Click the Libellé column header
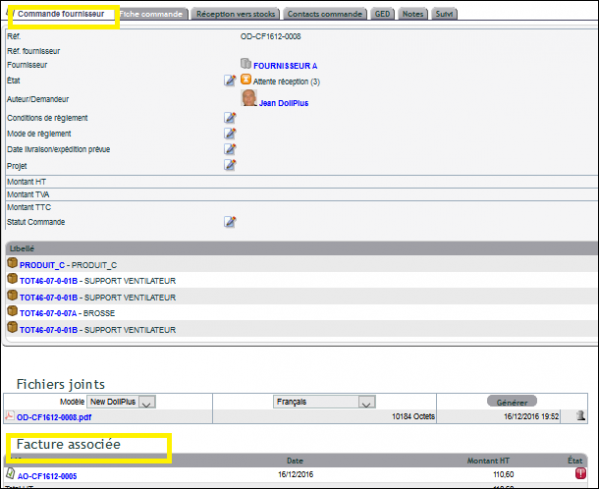Viewport: 599px width, 489px height. [x=22, y=249]
